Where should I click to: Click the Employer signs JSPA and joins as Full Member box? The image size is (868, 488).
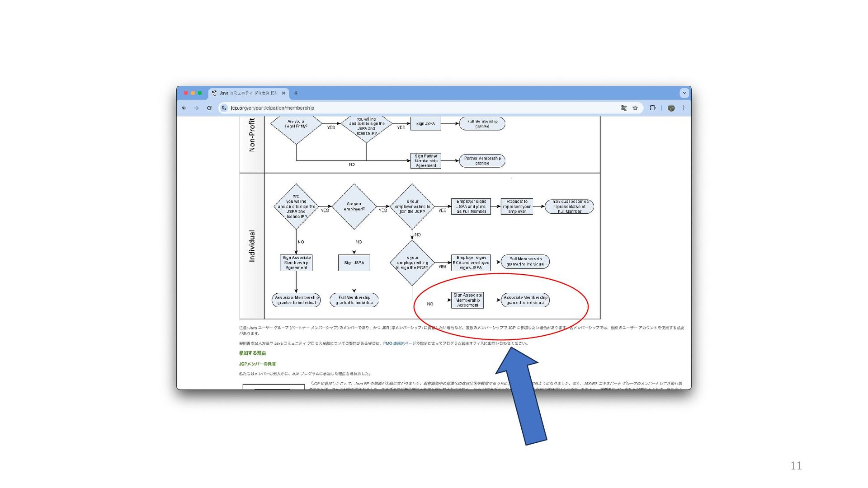click(471, 206)
